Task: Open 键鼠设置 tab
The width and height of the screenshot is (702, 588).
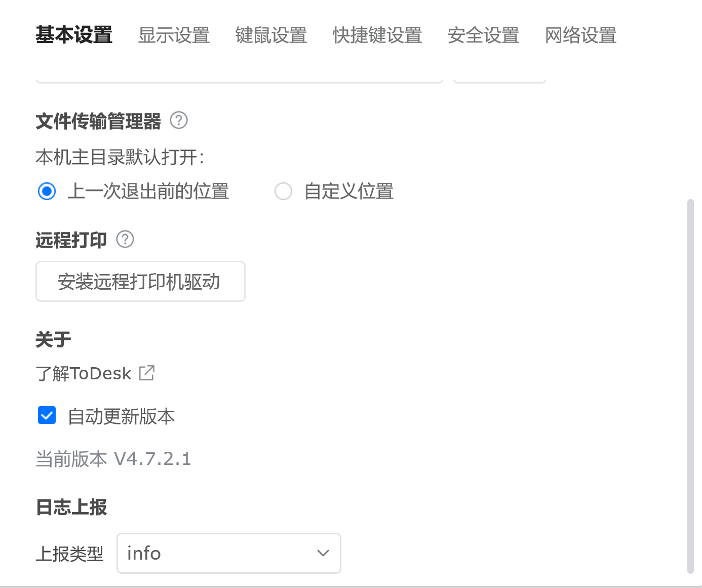Action: [271, 35]
